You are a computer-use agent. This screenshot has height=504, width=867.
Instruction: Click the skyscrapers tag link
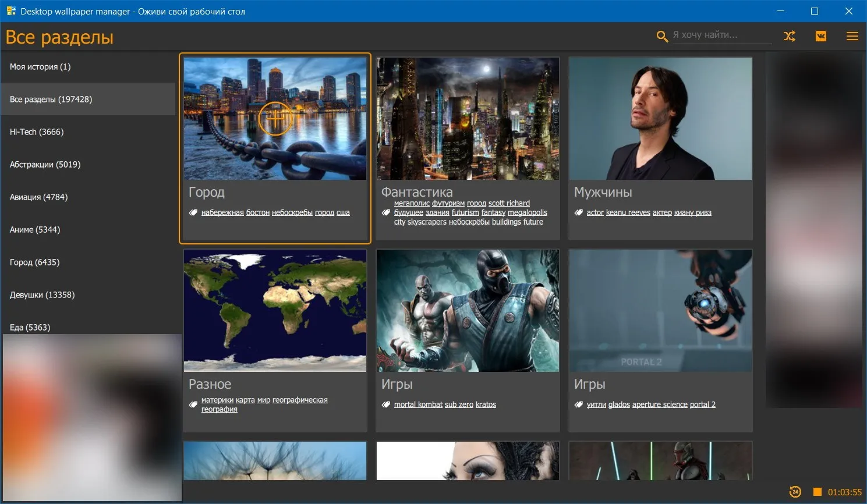click(x=427, y=222)
